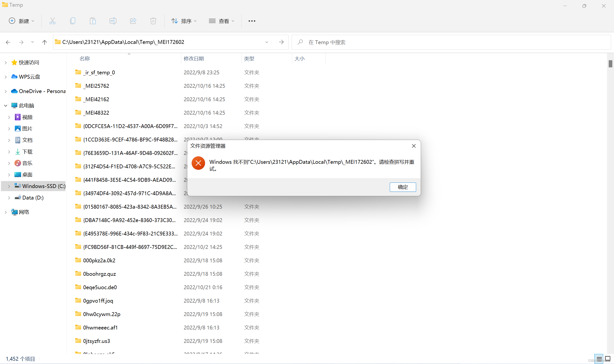Click the Rename icon in toolbar
This screenshot has width=614, height=364.
(113, 21)
